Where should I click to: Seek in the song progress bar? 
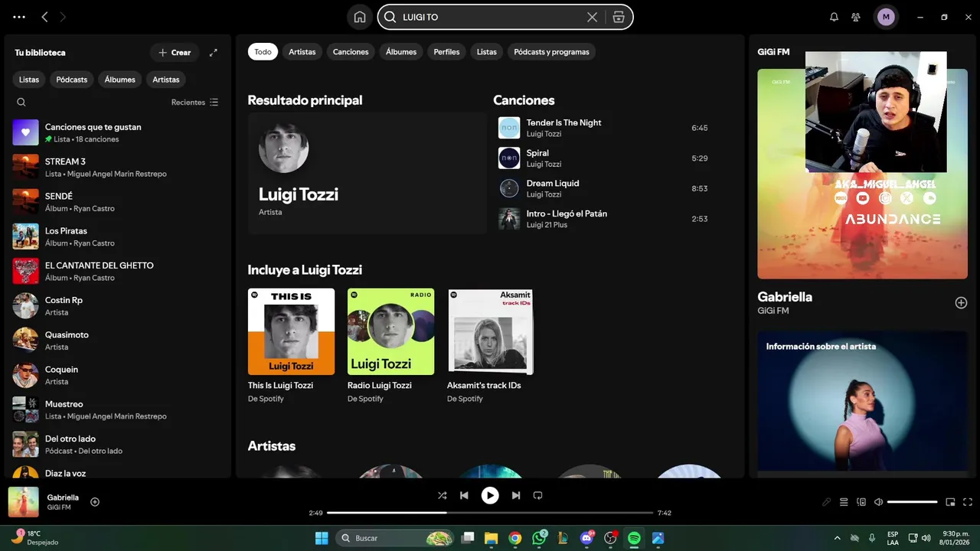click(490, 513)
